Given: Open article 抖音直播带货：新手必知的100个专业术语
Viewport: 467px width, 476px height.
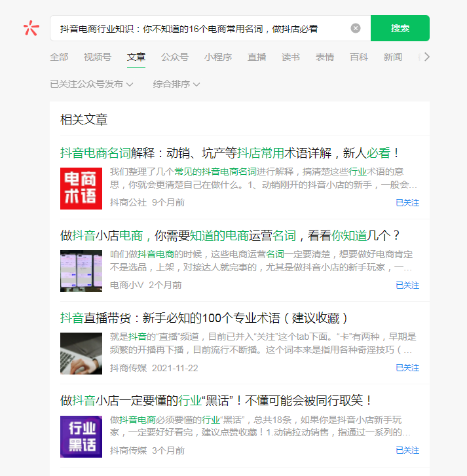Looking at the screenshot, I should pyautogui.click(x=204, y=318).
